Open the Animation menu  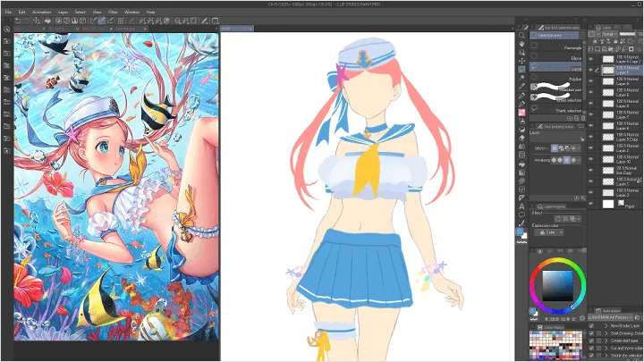click(41, 13)
